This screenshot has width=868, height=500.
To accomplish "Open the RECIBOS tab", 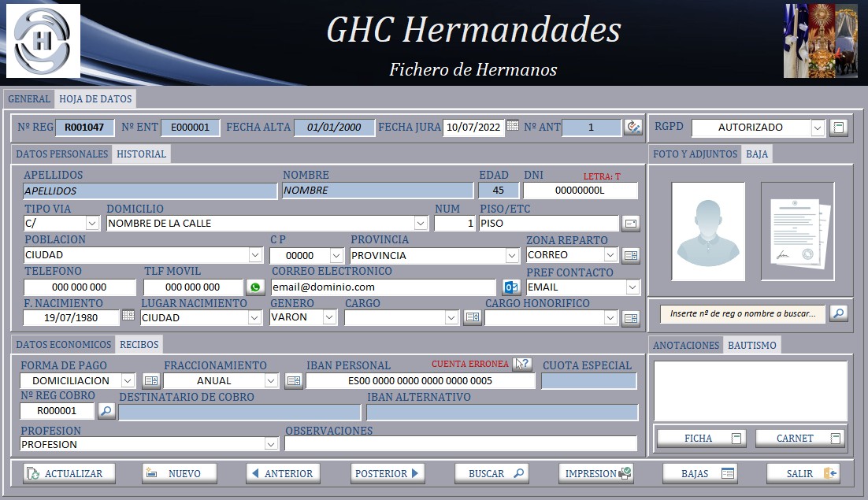I will 139,344.
